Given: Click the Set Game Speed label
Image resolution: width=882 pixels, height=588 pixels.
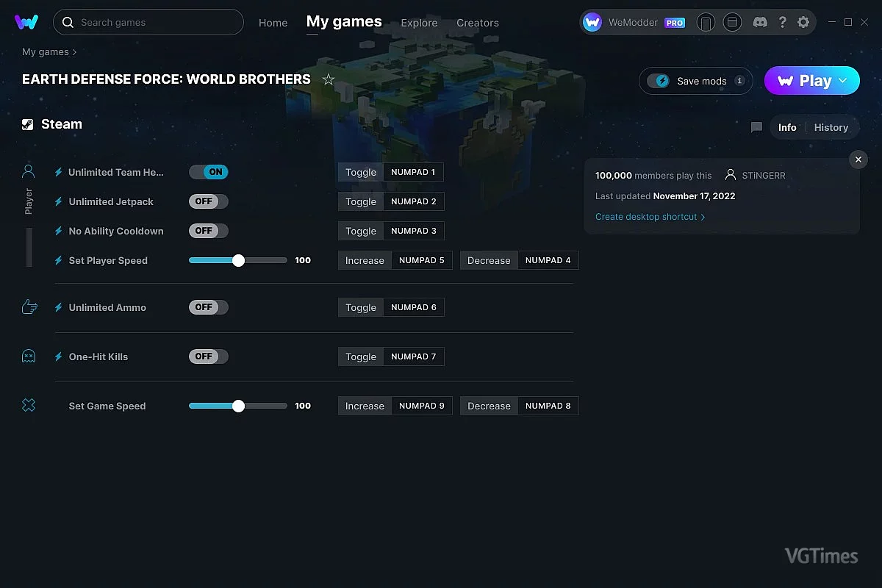Looking at the screenshot, I should tap(107, 406).
